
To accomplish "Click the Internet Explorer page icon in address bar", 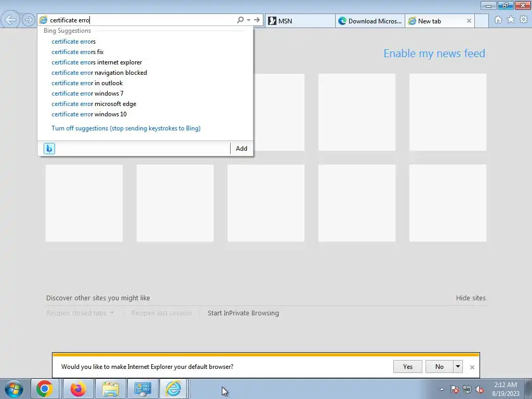I will click(x=44, y=20).
